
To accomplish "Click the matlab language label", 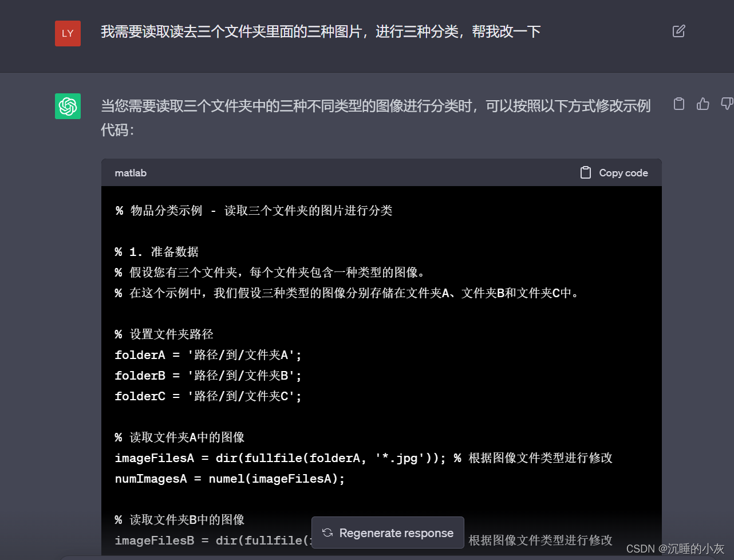I will [x=131, y=173].
